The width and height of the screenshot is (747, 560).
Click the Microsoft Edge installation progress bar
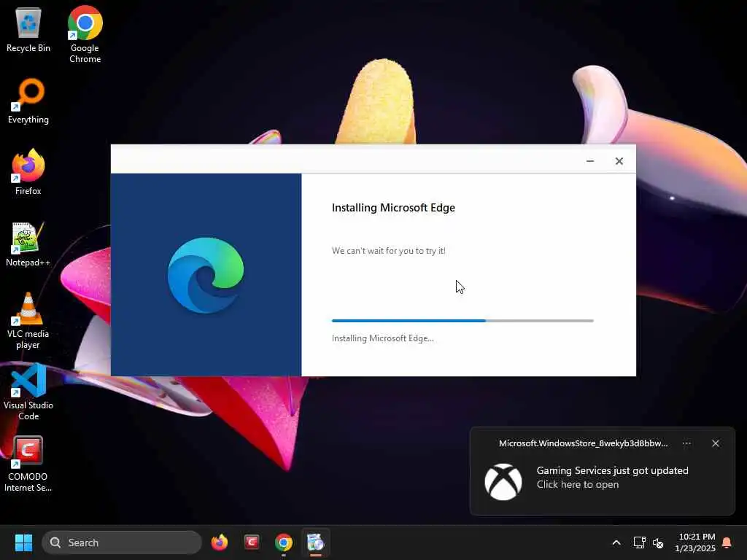(462, 321)
